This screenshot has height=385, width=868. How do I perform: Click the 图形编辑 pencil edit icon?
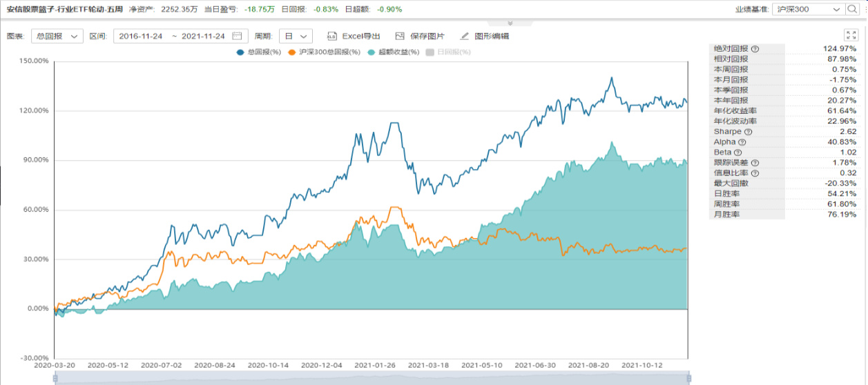pos(464,37)
